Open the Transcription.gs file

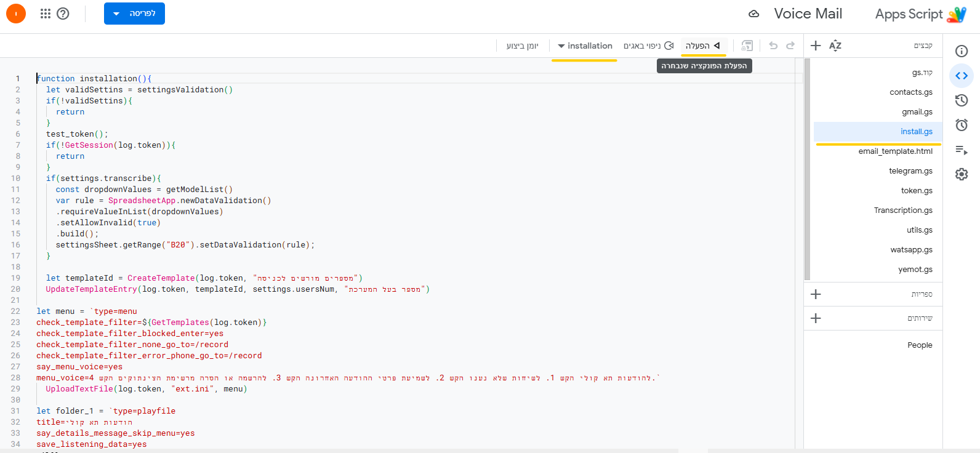click(903, 210)
